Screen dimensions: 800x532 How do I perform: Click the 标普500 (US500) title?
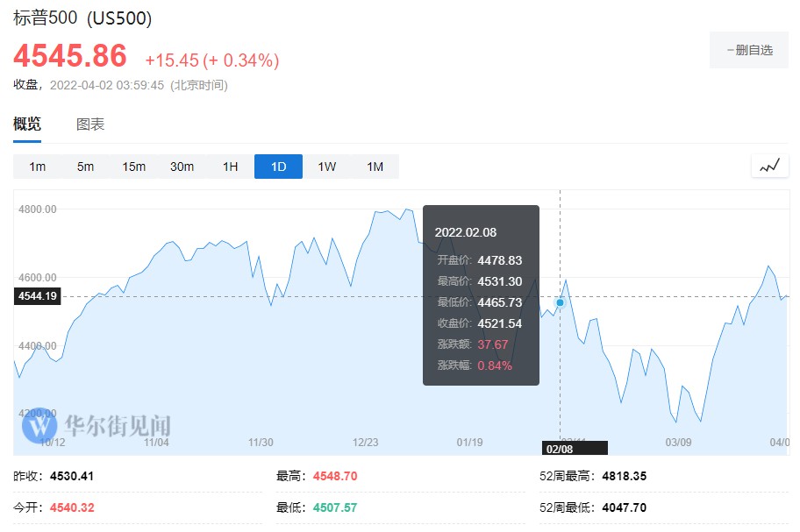[82, 18]
